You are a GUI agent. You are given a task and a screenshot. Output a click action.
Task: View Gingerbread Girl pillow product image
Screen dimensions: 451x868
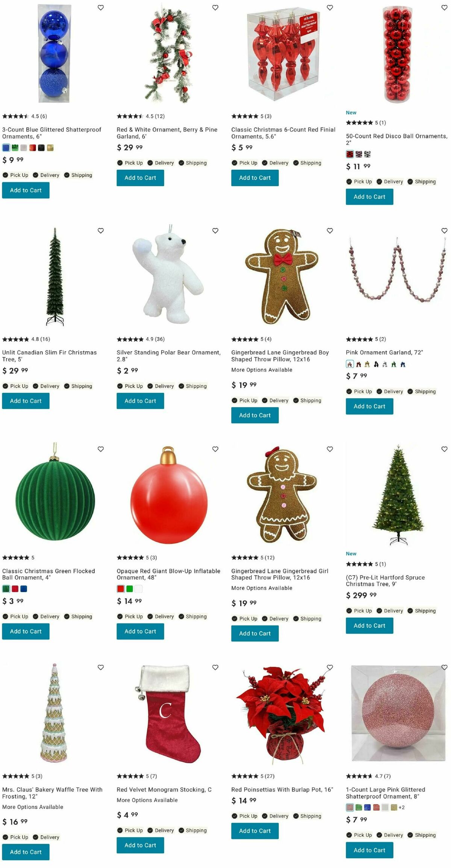pyautogui.click(x=282, y=494)
